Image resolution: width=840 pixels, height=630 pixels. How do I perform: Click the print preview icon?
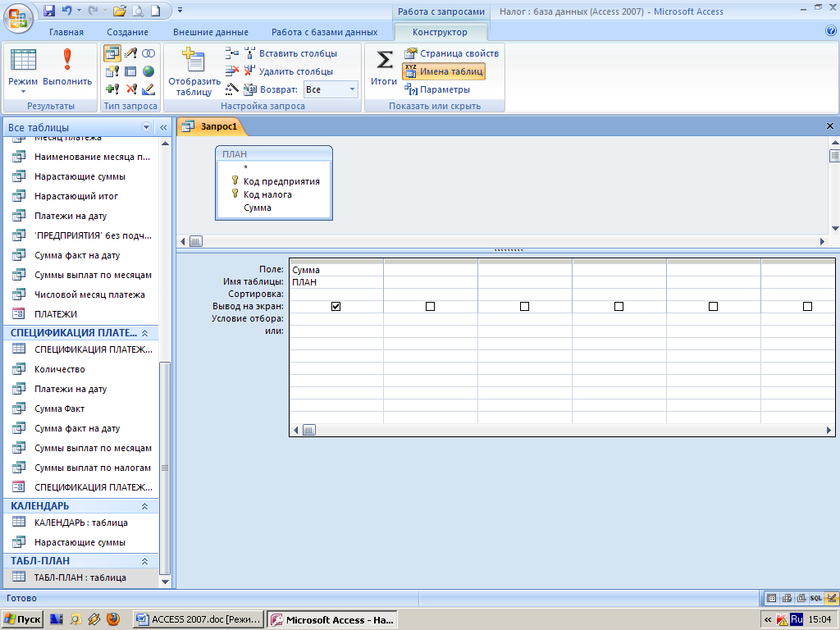coord(138,10)
